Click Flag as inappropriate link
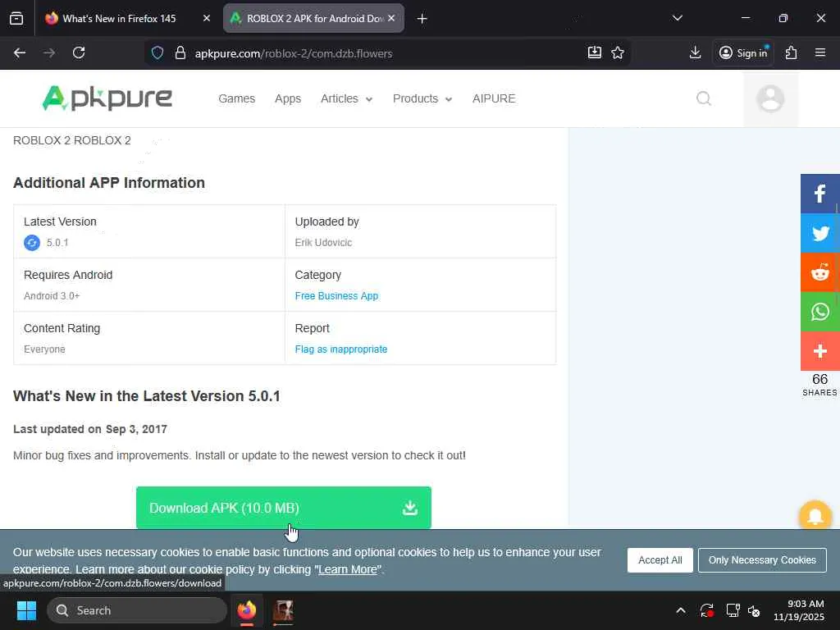Screen dimensions: 840x630 (x=340, y=349)
